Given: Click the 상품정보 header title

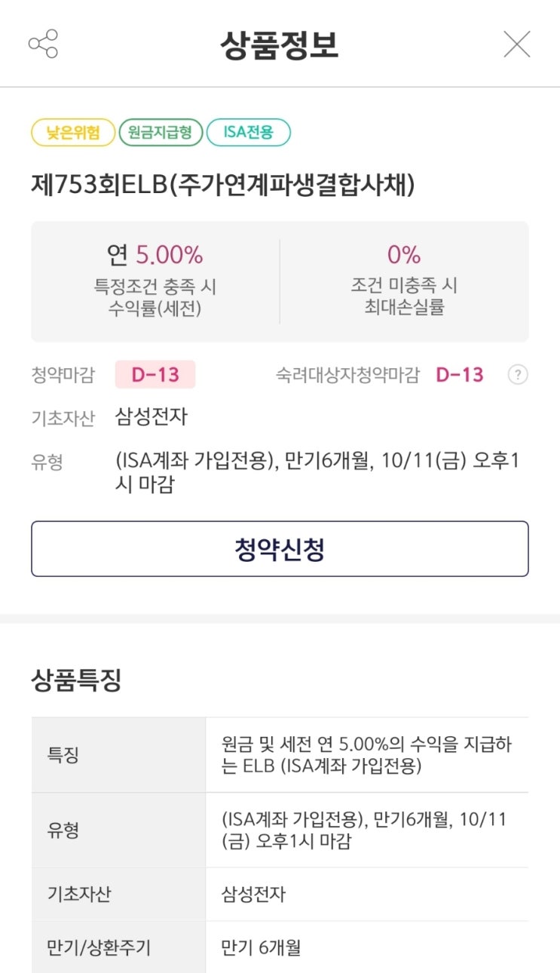Looking at the screenshot, I should click(x=280, y=45).
